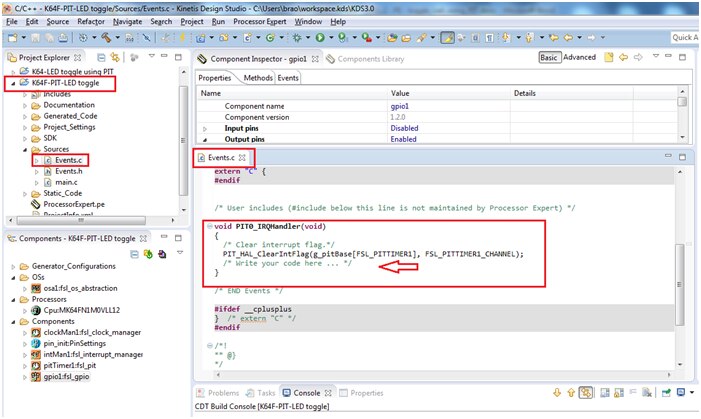Open the Refactor menu

[x=91, y=21]
